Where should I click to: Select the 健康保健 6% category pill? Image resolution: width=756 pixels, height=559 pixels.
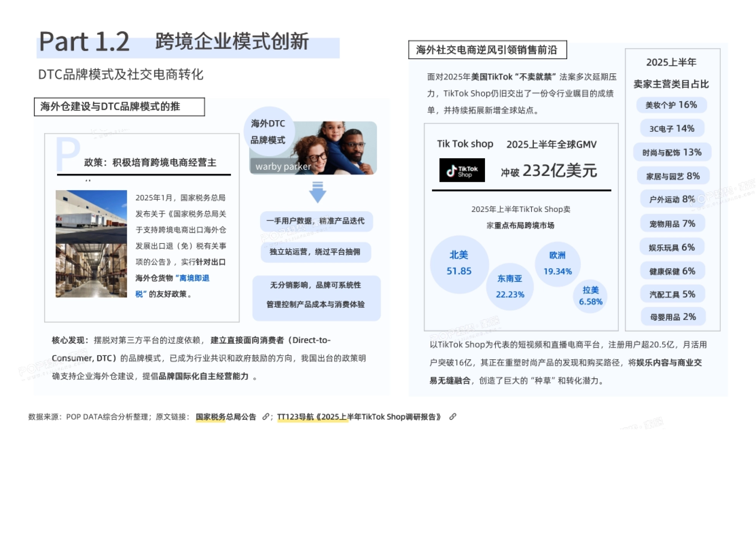pyautogui.click(x=672, y=271)
